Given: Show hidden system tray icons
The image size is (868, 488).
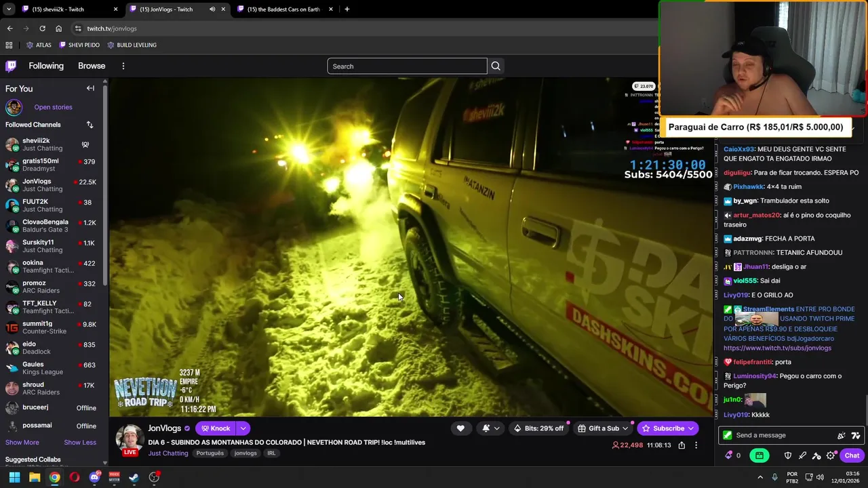Looking at the screenshot, I should point(760,477).
